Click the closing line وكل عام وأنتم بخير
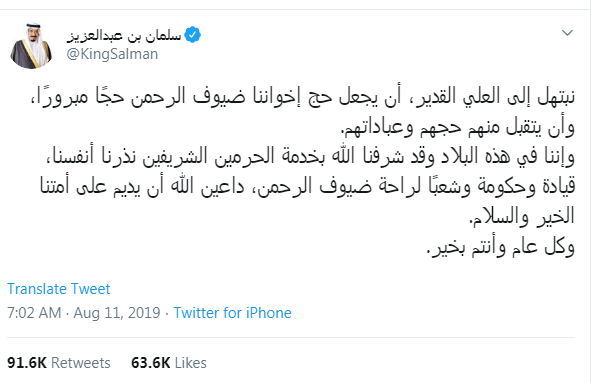 [x=501, y=247]
